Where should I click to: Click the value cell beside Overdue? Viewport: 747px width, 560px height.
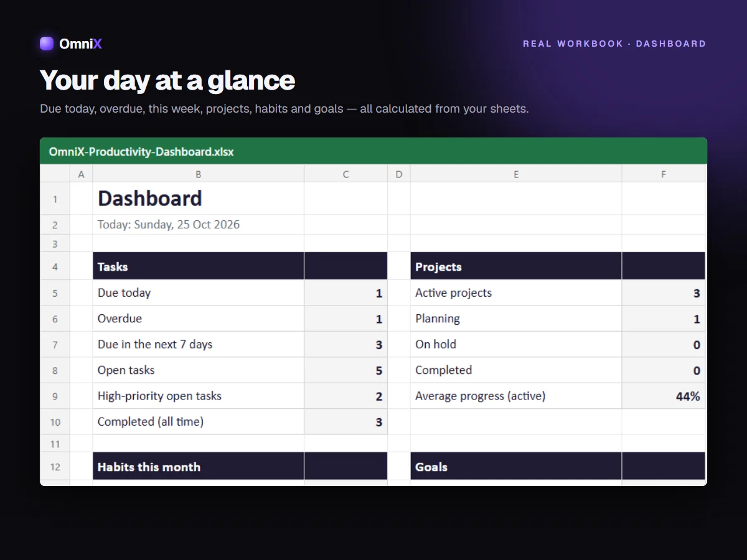[x=345, y=319]
